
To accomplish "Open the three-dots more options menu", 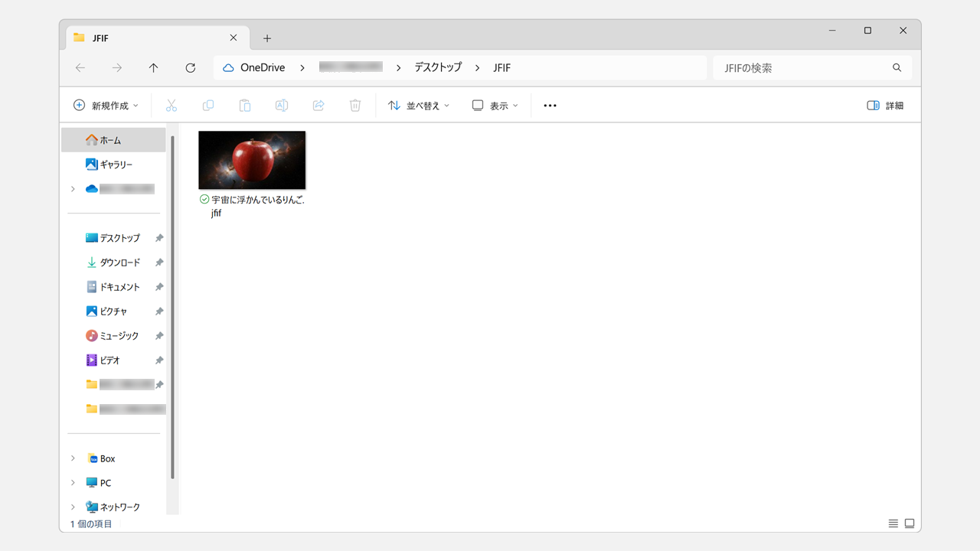I will 550,106.
